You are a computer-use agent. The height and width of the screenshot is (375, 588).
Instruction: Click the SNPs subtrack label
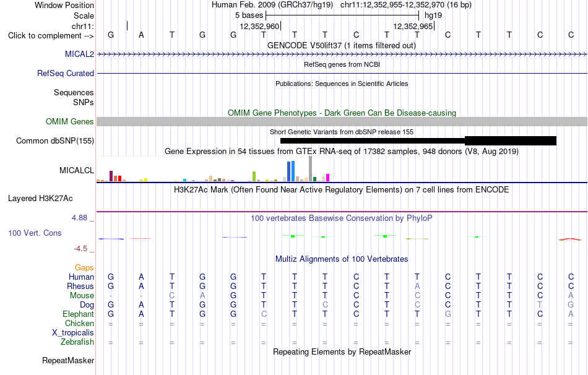click(84, 102)
